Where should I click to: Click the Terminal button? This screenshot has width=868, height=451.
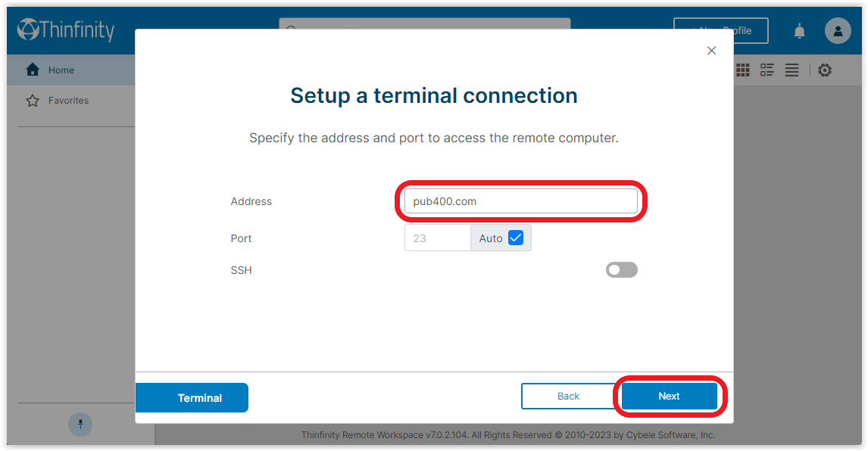192,397
